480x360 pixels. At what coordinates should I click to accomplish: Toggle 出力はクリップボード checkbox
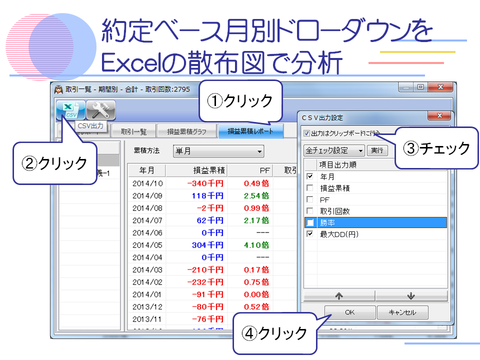[x=307, y=134]
